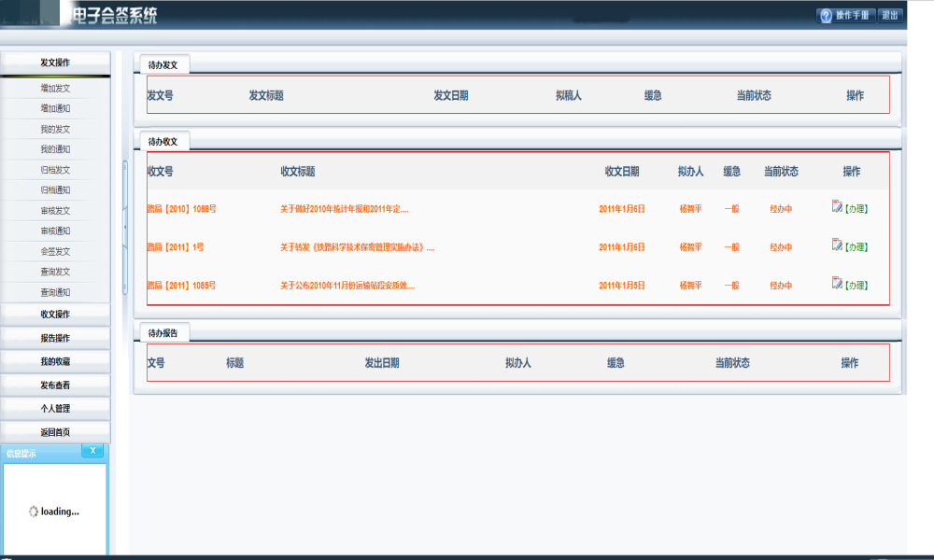Image resolution: width=934 pixels, height=560 pixels.
Task: Click 【办理】 for 路局【2011】1085号
Action: 856,285
